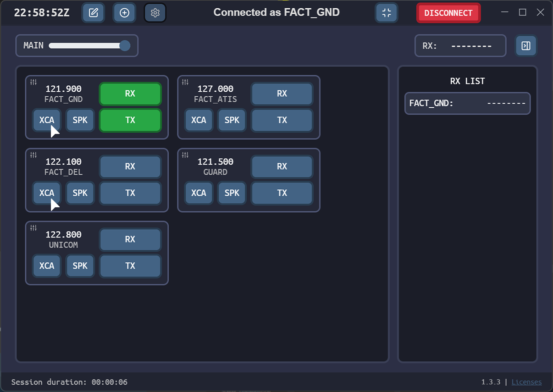The width and height of the screenshot is (553, 392).
Task: Enable RX on GUARD 121.500
Action: pos(282,166)
